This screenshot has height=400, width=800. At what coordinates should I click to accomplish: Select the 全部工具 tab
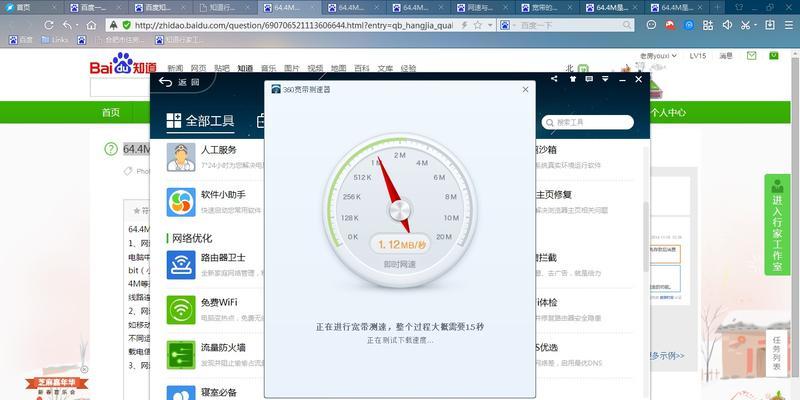[201, 121]
